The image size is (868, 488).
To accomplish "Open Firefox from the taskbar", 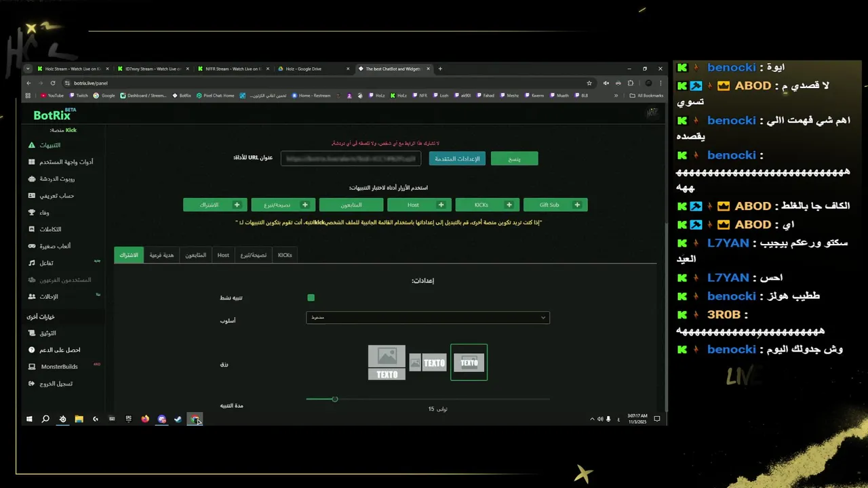I will pos(145,420).
